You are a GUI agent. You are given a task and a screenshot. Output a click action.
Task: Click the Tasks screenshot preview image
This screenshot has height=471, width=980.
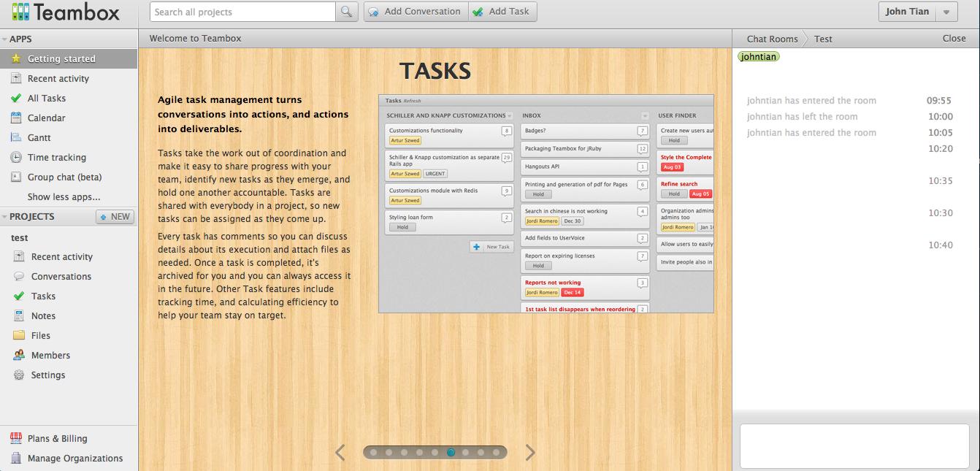pos(545,204)
